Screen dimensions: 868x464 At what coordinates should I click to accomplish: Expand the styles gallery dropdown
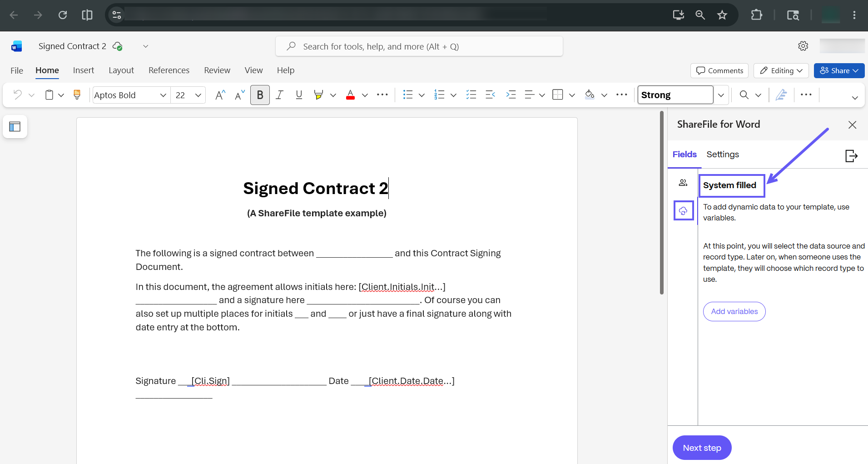(721, 95)
